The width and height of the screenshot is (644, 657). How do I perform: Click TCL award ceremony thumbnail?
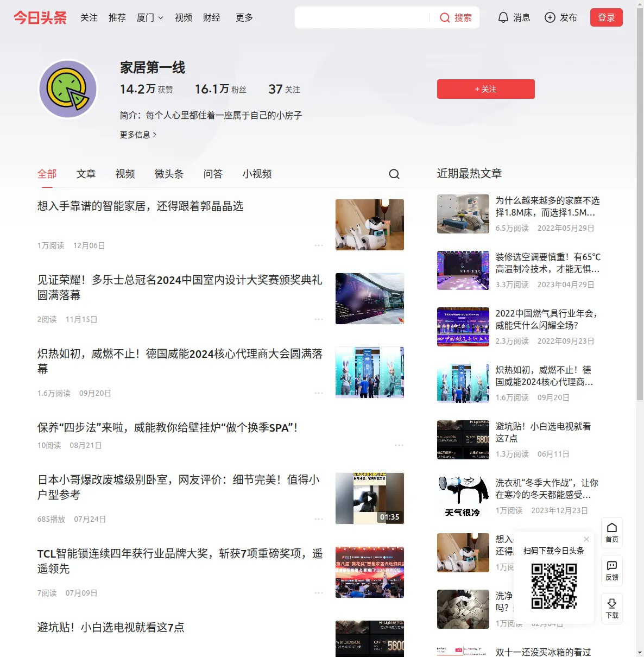point(370,572)
